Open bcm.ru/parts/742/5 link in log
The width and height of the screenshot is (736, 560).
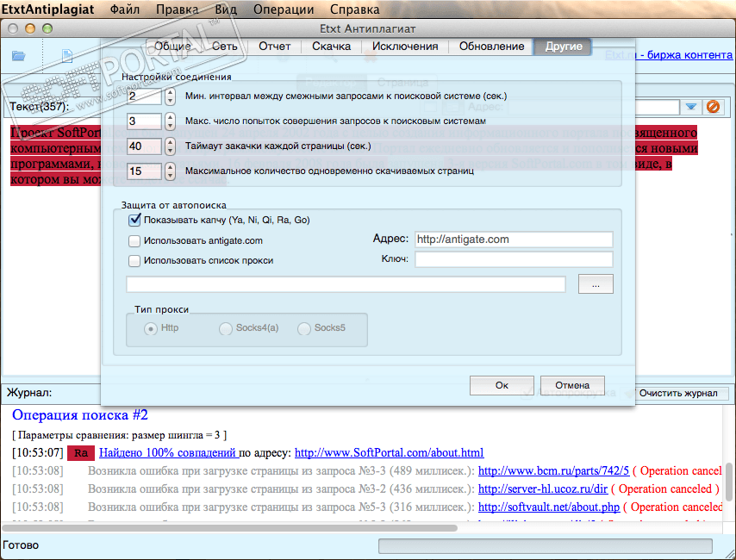553,470
